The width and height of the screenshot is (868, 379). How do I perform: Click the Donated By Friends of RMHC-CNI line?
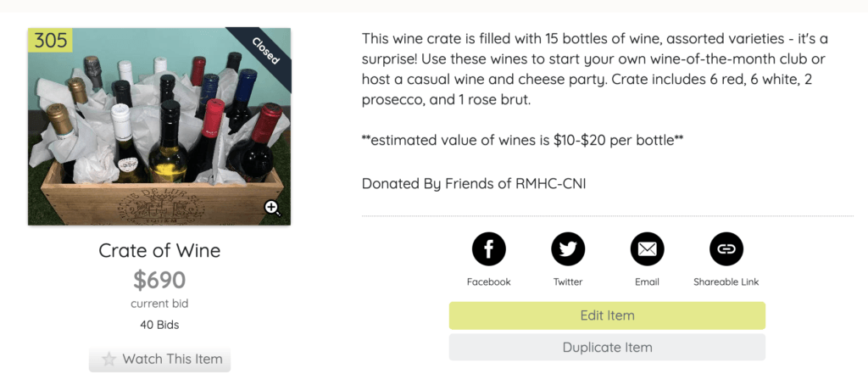(x=474, y=183)
